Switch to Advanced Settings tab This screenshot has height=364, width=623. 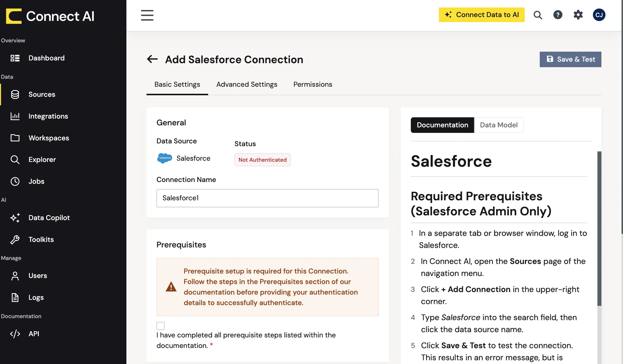[247, 84]
